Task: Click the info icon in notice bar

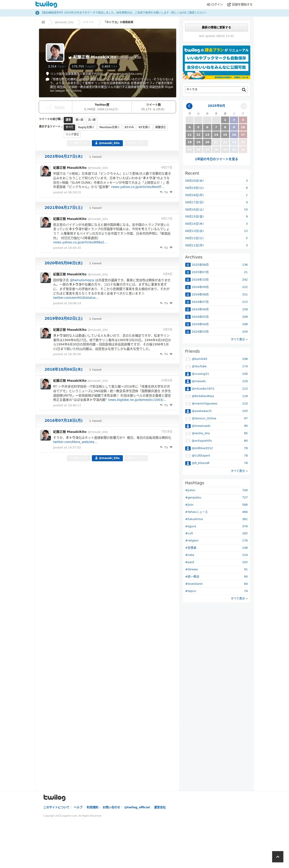Action: [x=37, y=13]
